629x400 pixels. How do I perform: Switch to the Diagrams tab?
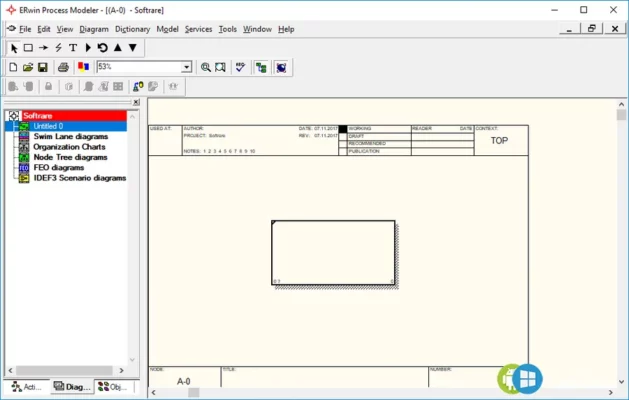(73, 387)
